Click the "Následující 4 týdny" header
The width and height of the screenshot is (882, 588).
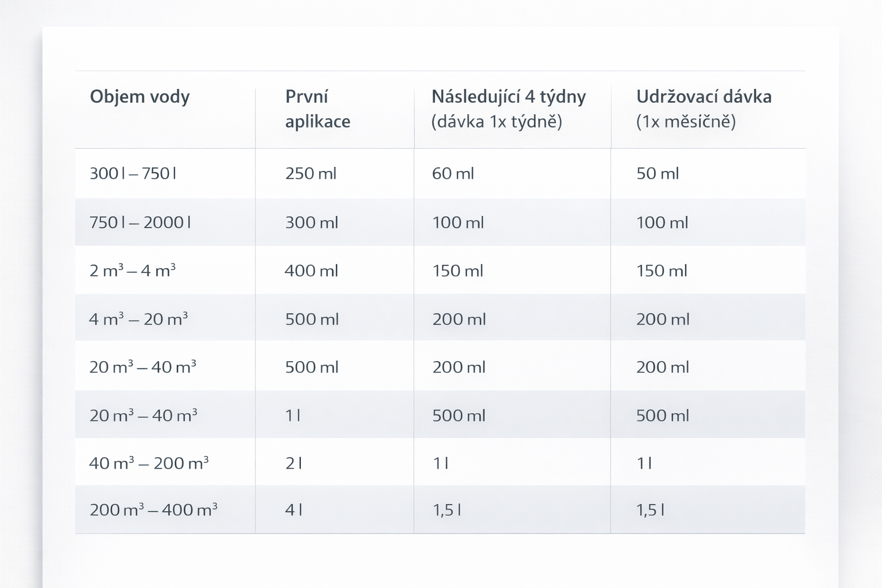(508, 96)
